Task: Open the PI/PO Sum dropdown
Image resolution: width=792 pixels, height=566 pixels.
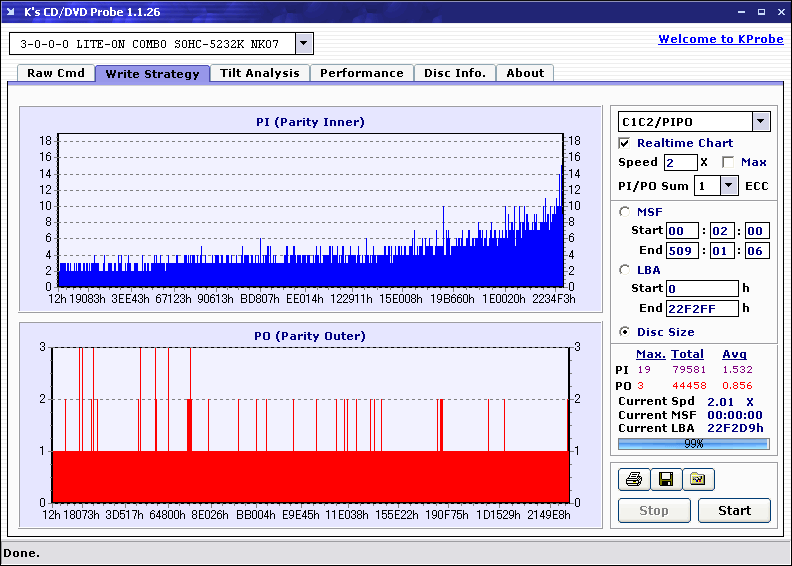Action: 729,185
